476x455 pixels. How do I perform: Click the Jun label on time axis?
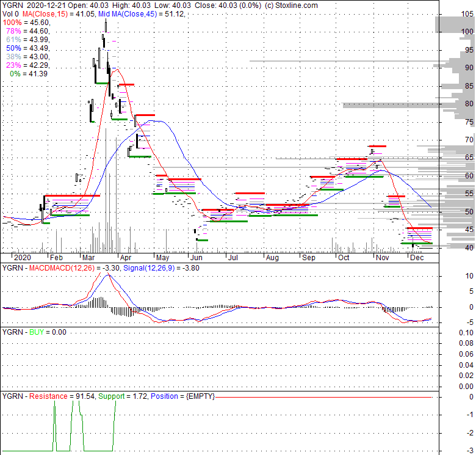tap(196, 258)
